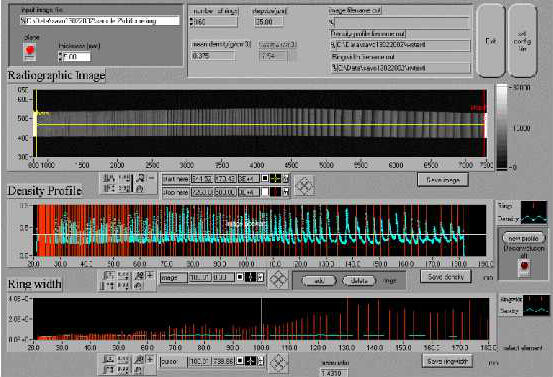Click the add rings button

point(319,281)
